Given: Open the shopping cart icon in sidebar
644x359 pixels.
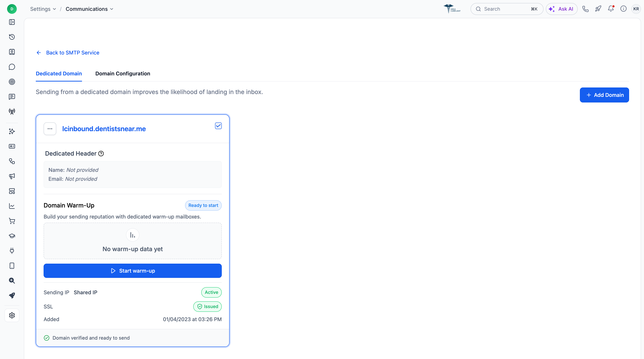Looking at the screenshot, I should pyautogui.click(x=12, y=221).
